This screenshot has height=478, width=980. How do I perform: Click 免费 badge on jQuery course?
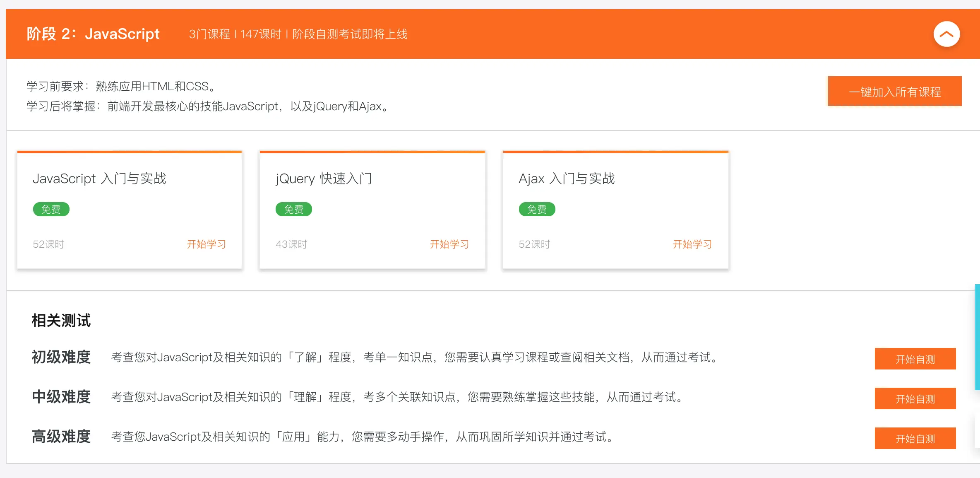[x=294, y=209]
